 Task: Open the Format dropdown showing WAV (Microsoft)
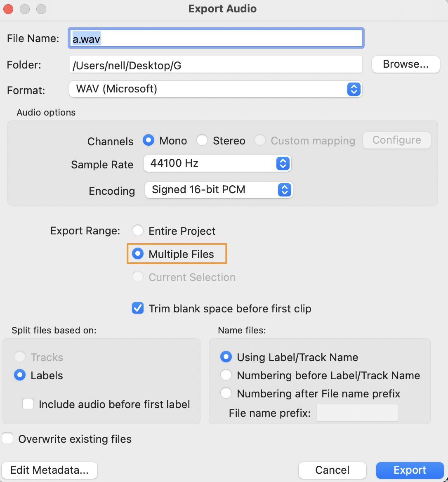[x=215, y=89]
